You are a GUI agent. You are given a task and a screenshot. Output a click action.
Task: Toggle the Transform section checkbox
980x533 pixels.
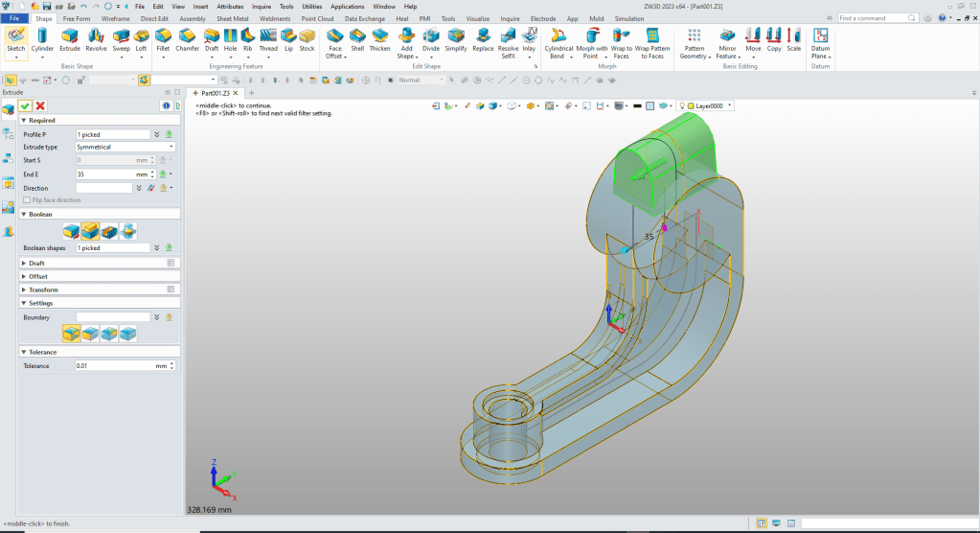(170, 290)
